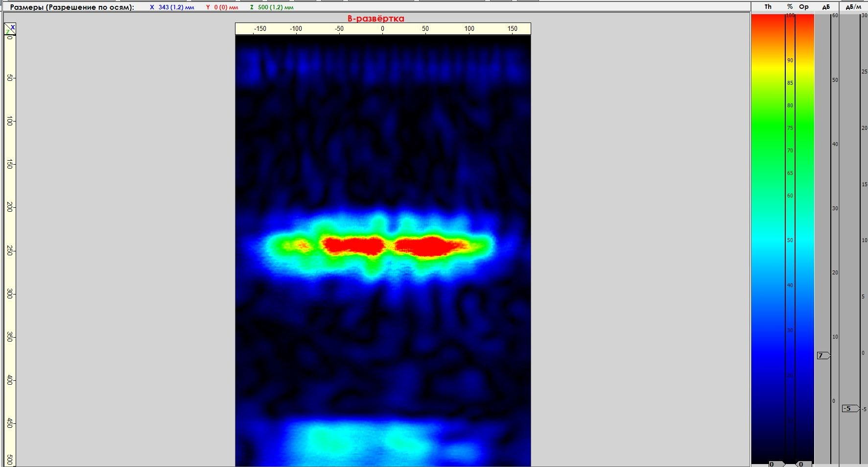Click the 'Размеры (Разрешение по осям):' label

(x=72, y=7)
